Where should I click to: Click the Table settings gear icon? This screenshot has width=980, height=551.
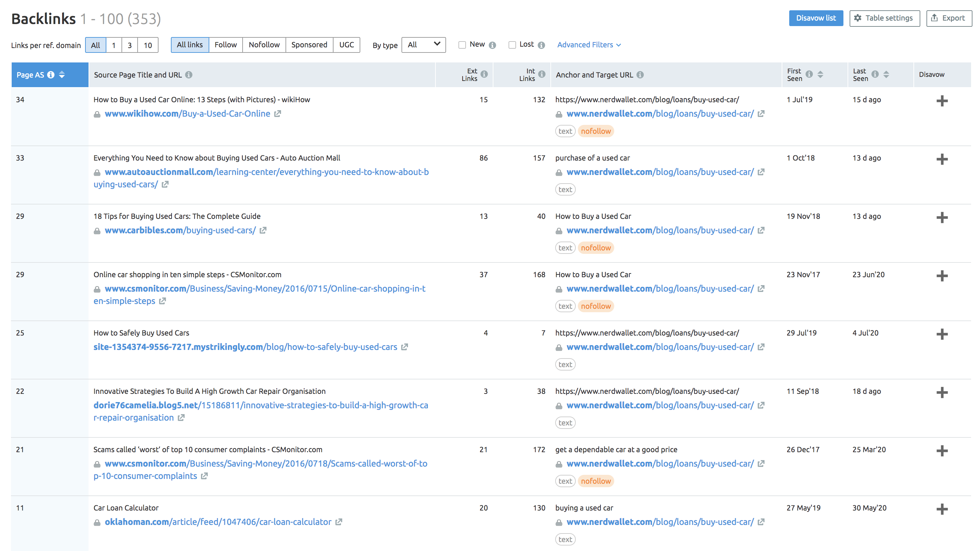click(x=858, y=18)
